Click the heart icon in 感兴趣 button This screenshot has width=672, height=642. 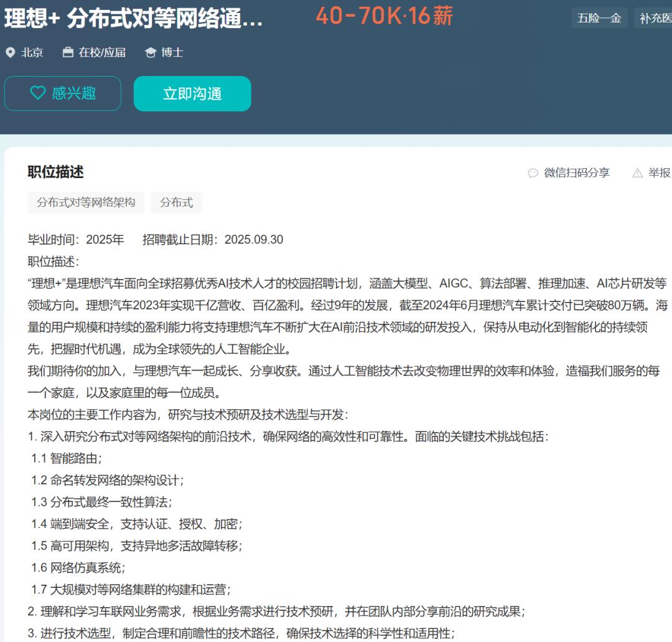(x=38, y=93)
